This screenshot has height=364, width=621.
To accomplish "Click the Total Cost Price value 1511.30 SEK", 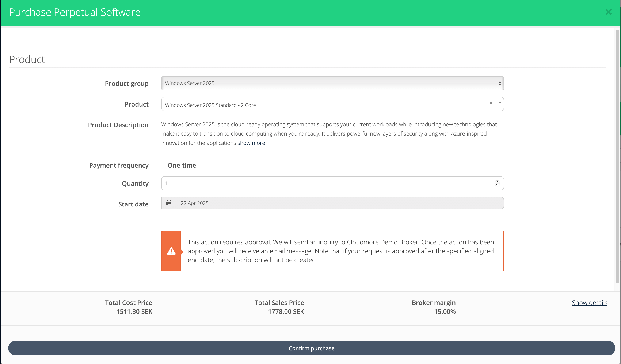I will [134, 311].
